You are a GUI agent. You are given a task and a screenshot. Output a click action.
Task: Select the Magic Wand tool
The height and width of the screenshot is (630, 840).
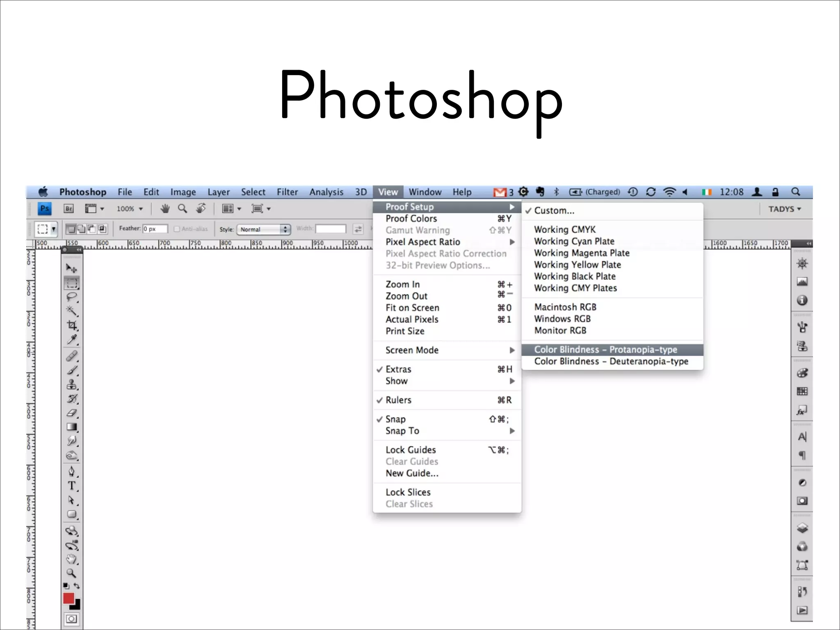72,311
